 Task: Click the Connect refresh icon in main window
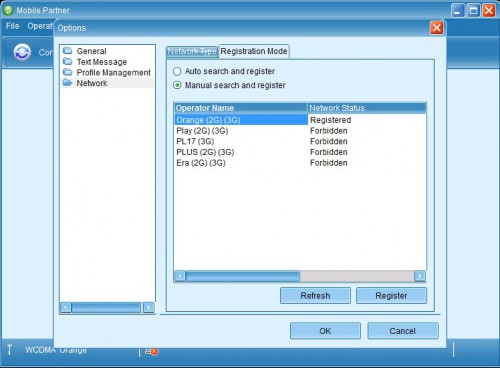click(22, 52)
